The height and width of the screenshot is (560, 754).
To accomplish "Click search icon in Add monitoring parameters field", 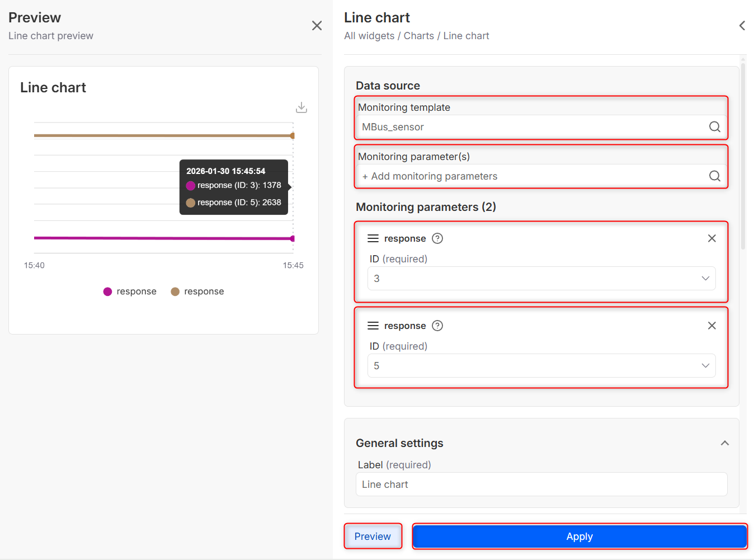I will 714,176.
